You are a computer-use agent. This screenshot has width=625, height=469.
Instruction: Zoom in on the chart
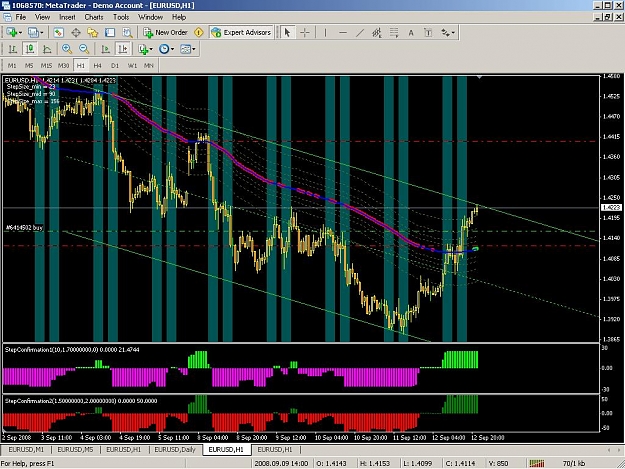tap(67, 49)
